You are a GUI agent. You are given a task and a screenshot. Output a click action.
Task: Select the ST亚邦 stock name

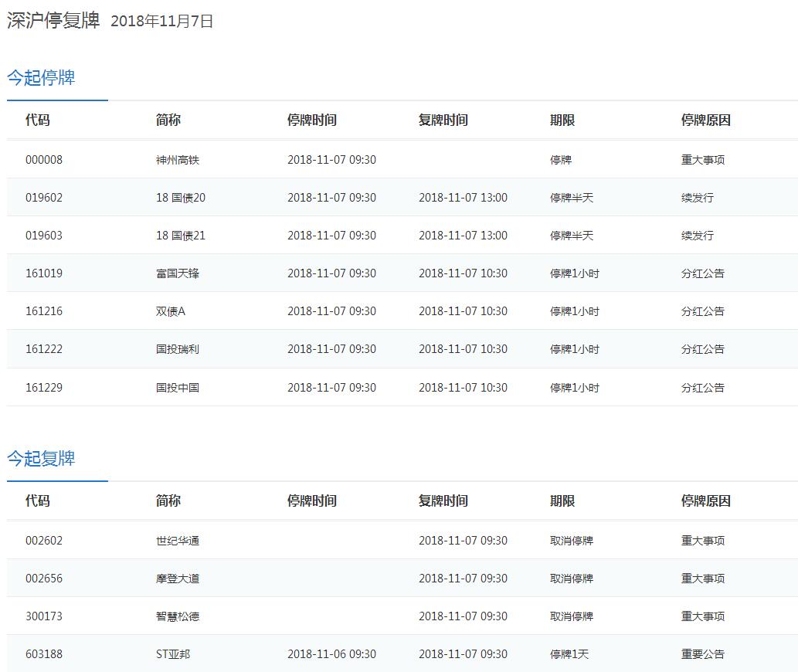pyautogui.click(x=173, y=654)
